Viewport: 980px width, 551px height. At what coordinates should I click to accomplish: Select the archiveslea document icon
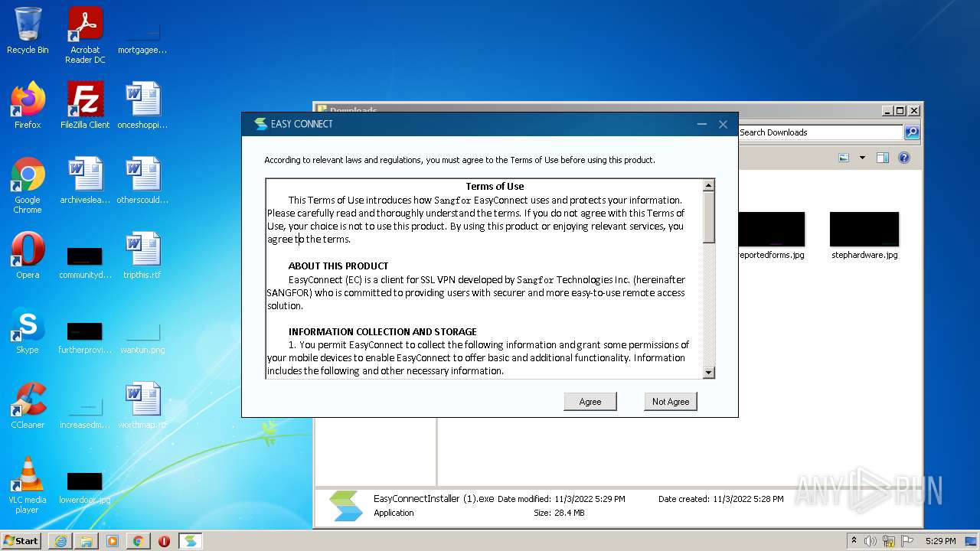85,181
